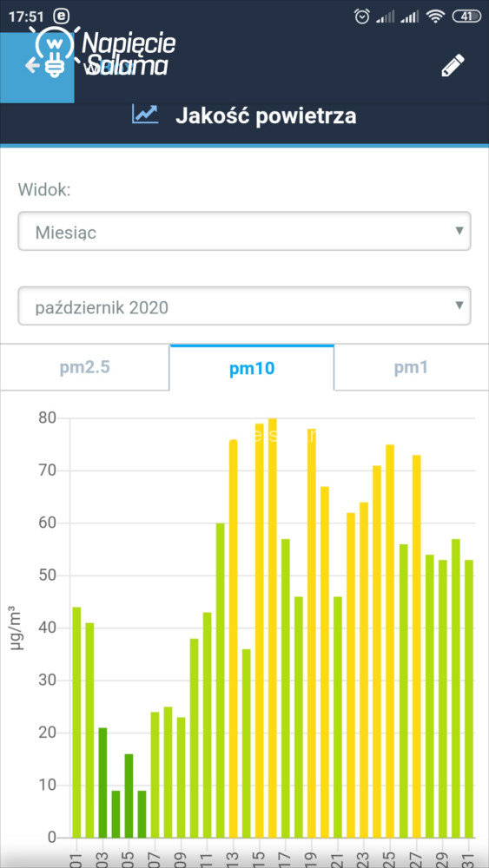
Task: Tap the Wi-Fi status icon
Action: point(436,16)
